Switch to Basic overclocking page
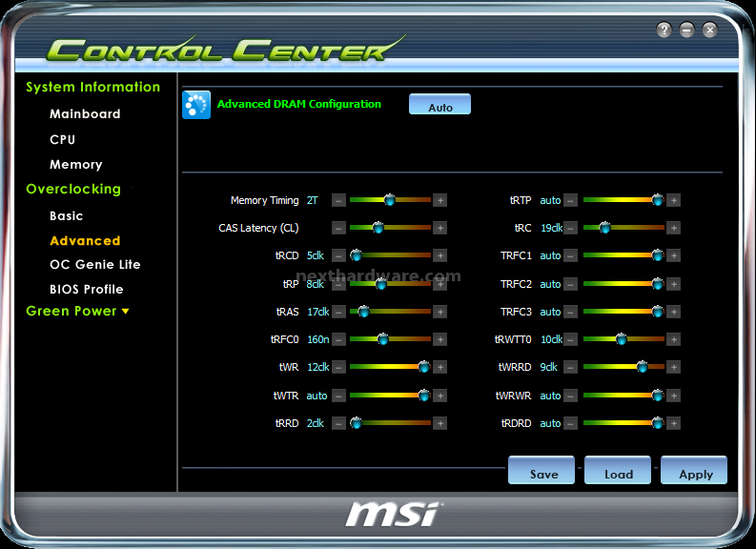This screenshot has height=549, width=756. click(66, 215)
